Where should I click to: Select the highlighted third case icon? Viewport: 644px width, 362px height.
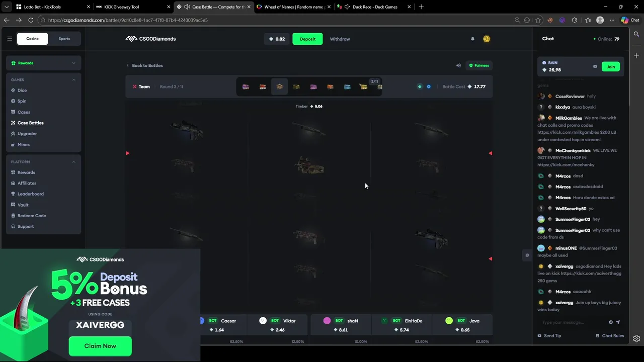[279, 86]
